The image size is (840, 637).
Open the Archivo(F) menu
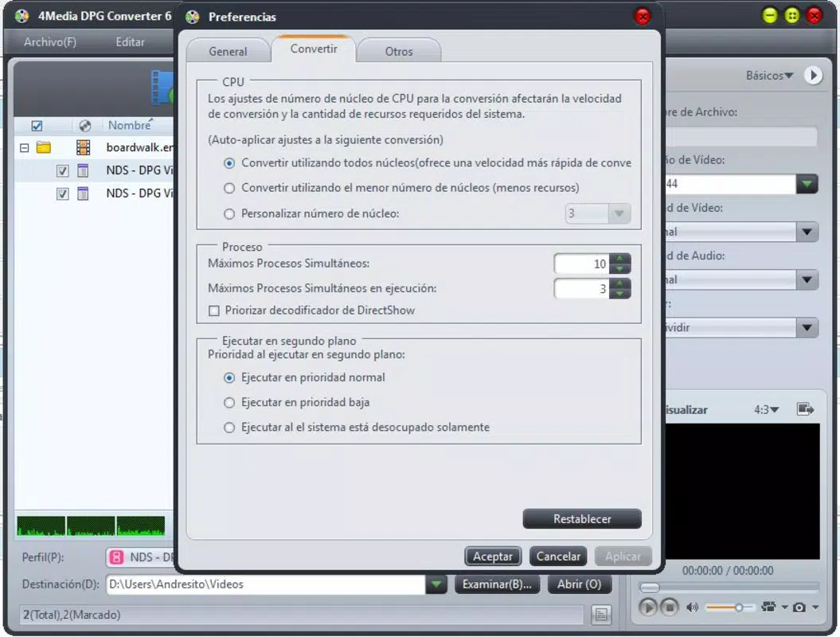tap(50, 41)
